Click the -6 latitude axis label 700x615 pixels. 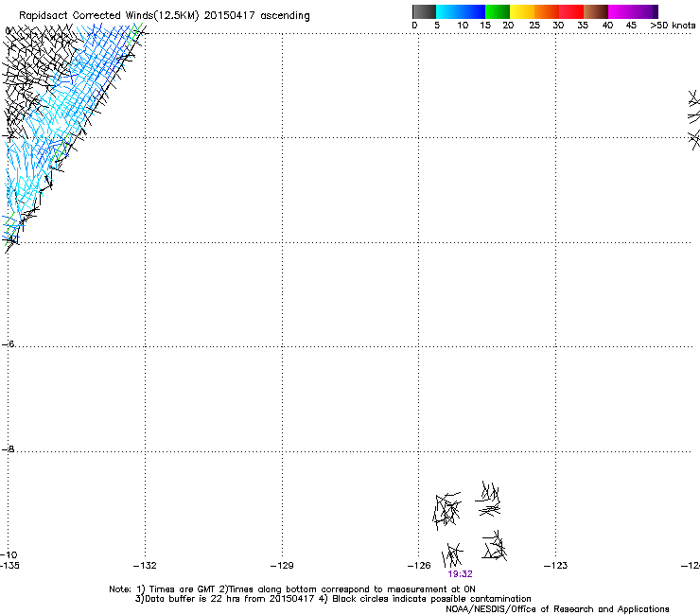point(8,343)
